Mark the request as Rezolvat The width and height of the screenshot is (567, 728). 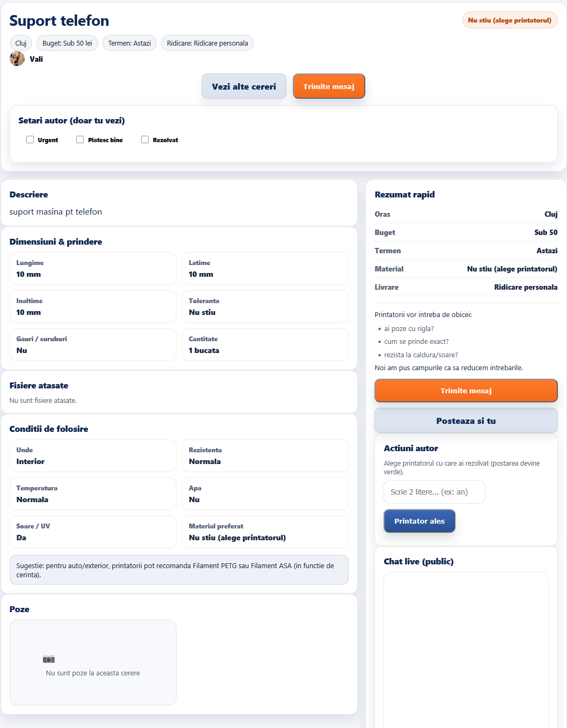click(x=145, y=139)
